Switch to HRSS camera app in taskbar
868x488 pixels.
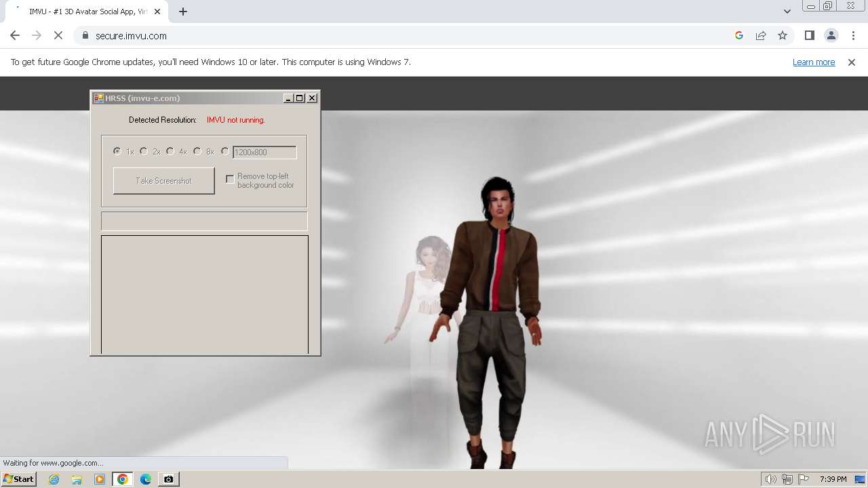(x=168, y=479)
